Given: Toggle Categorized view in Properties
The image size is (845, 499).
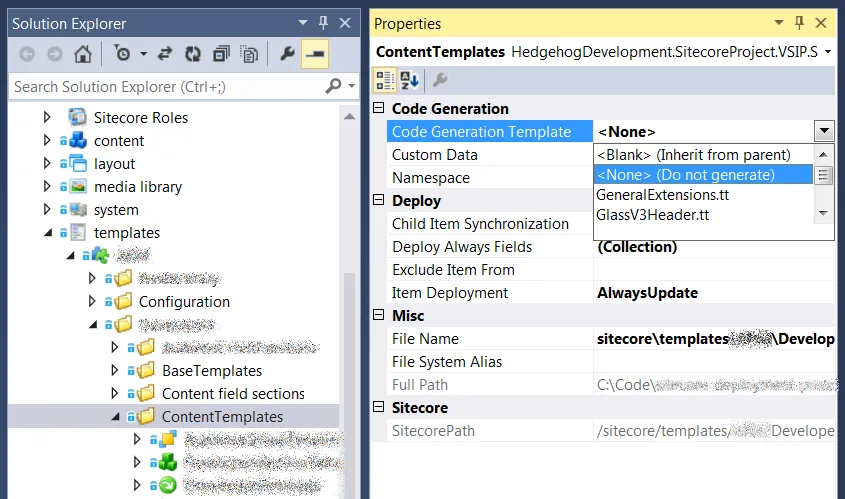Looking at the screenshot, I should [x=385, y=81].
